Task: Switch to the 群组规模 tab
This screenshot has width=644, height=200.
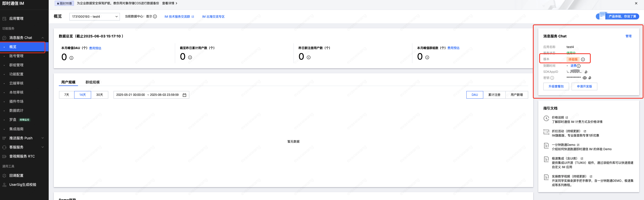Action: pos(93,82)
